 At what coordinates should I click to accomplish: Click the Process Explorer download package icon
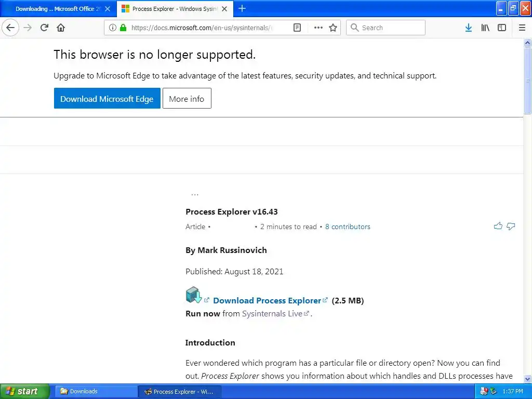194,295
